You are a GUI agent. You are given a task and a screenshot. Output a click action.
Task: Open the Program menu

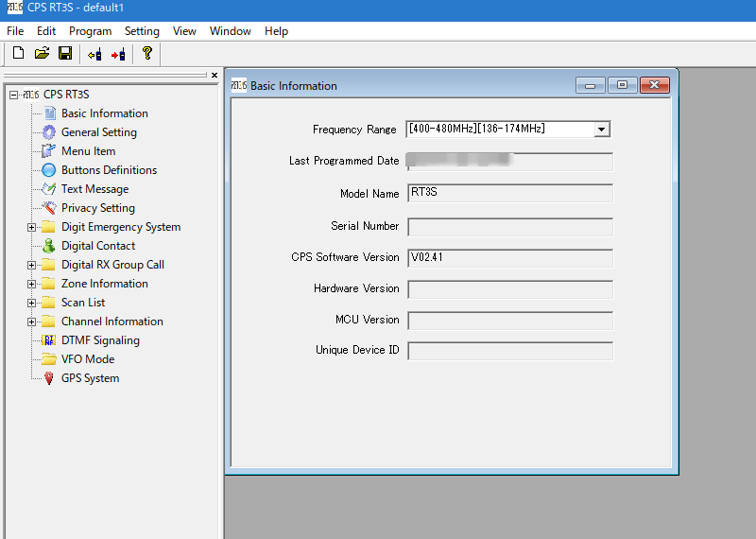(90, 31)
